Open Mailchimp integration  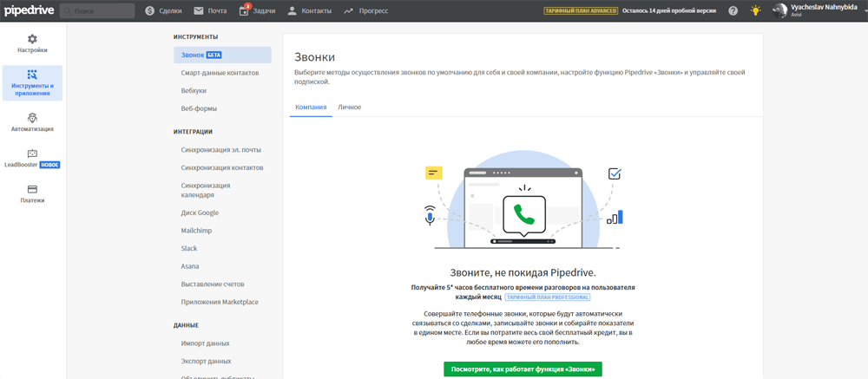coord(196,230)
